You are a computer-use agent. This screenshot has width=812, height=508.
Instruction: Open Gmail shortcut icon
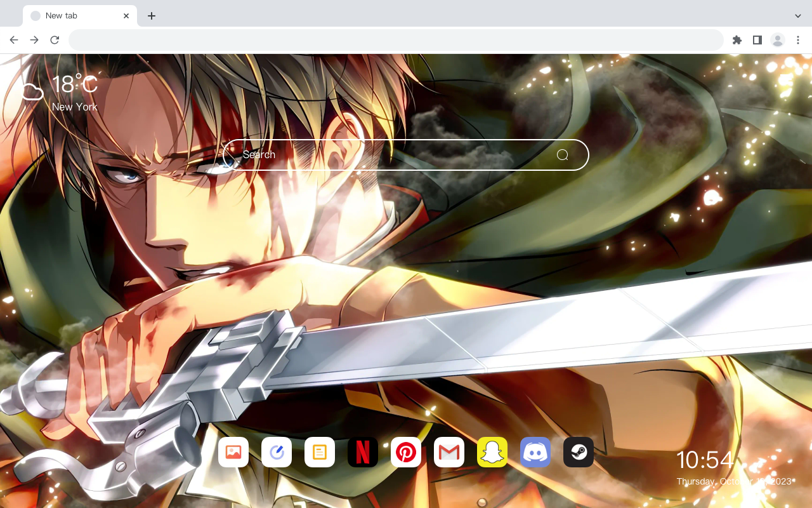pyautogui.click(x=449, y=452)
